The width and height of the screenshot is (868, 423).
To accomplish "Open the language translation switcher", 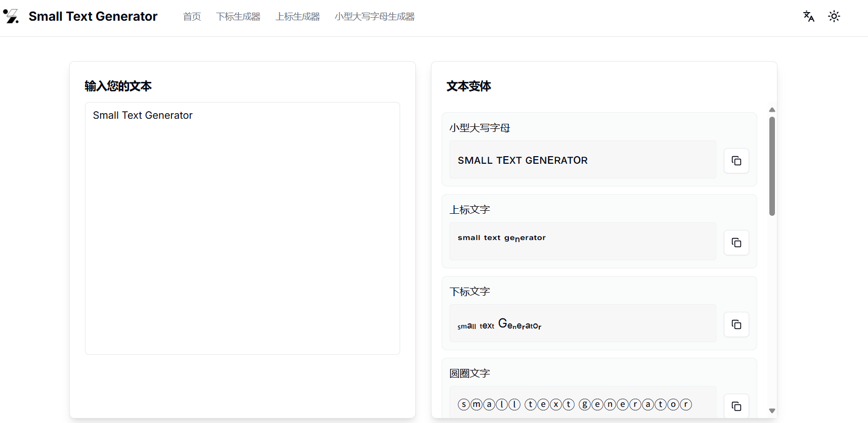I will (808, 16).
